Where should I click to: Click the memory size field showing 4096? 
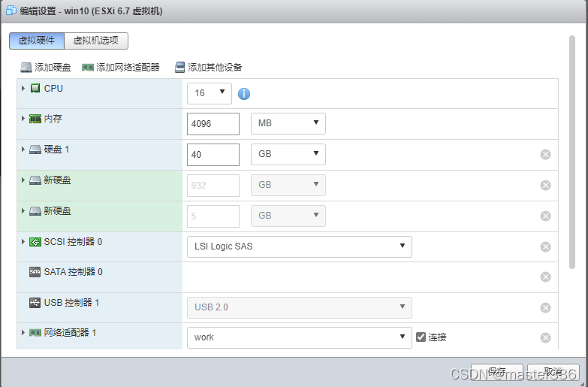[213, 124]
